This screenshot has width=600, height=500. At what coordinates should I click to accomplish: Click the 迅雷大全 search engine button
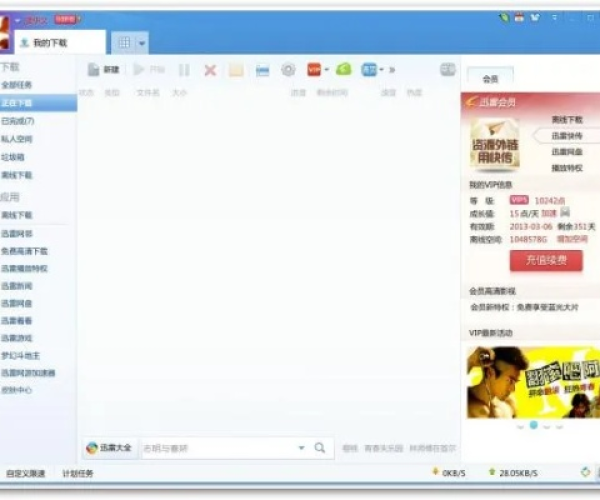[x=109, y=448]
